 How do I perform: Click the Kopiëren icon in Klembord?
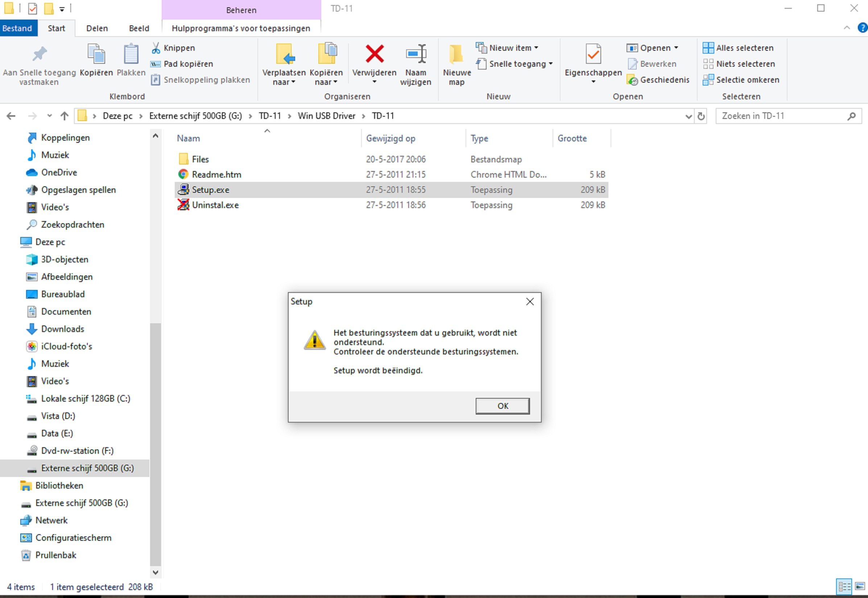pyautogui.click(x=96, y=54)
